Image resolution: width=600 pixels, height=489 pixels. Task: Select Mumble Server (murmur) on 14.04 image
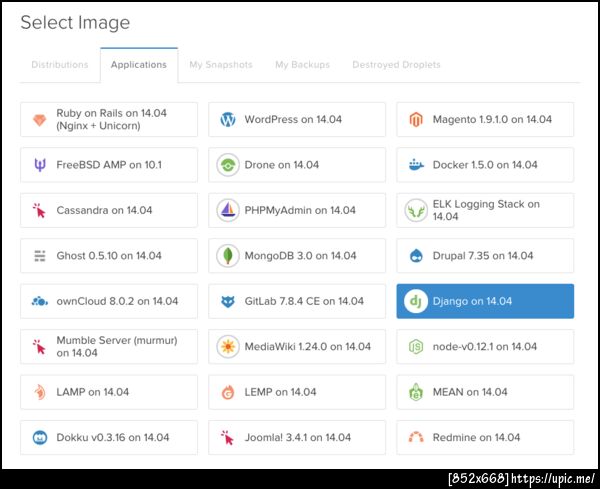pos(109,347)
